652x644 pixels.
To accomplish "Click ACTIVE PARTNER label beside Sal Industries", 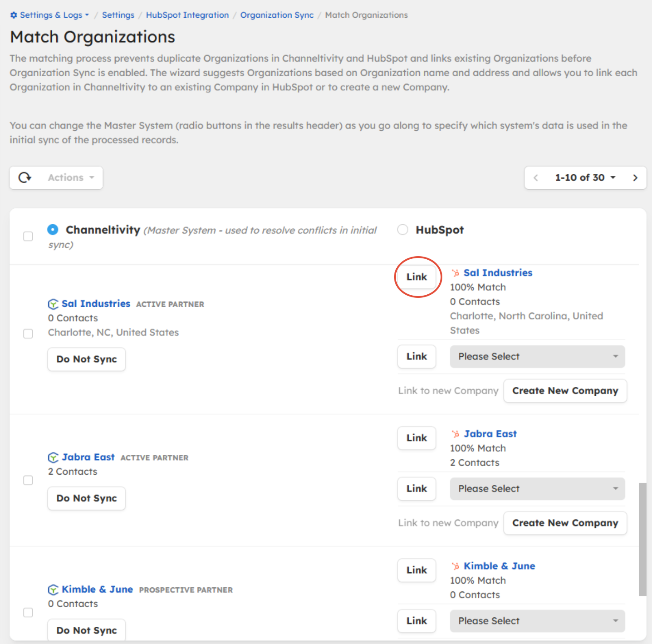I will point(170,304).
